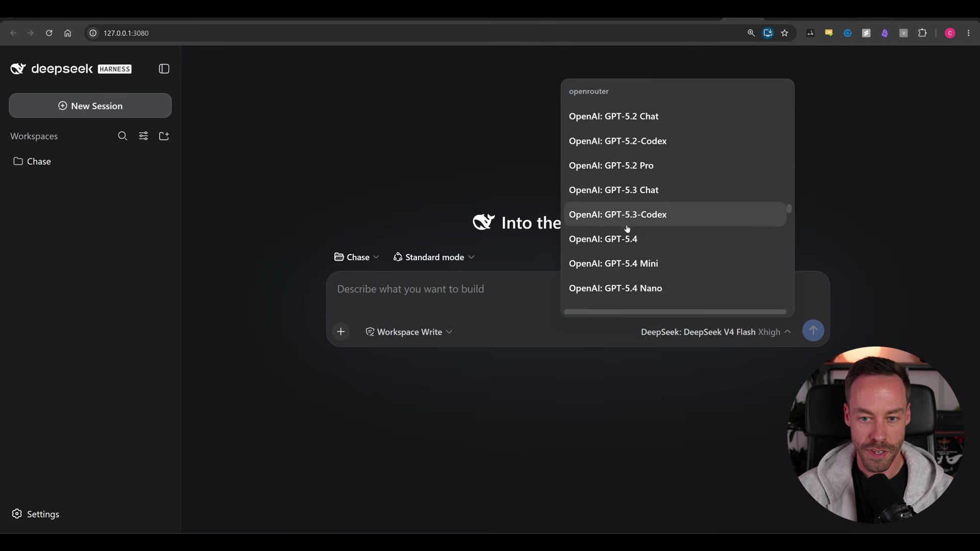Add a new workspace folder icon
This screenshot has height=551, width=980.
(164, 136)
